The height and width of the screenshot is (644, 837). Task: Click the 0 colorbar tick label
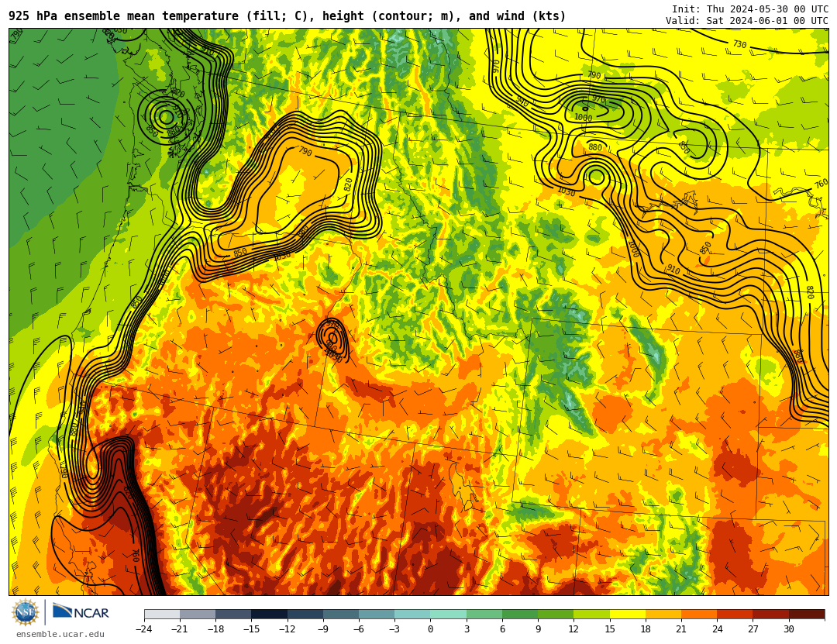click(x=430, y=629)
